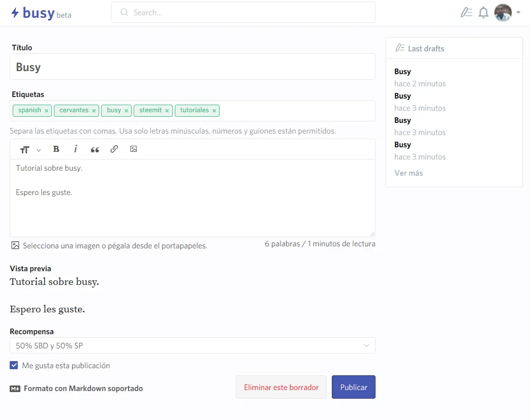Click the 'hace 2 minutos' timestamp

(420, 84)
